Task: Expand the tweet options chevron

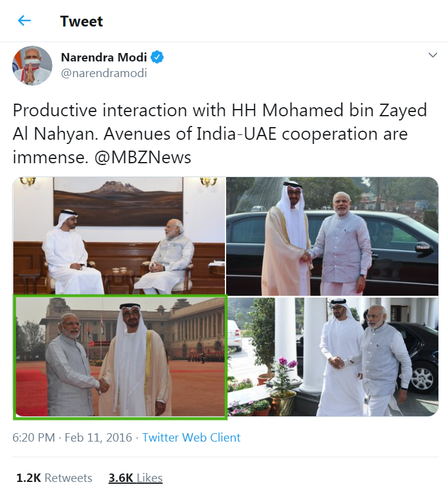Action: (x=433, y=55)
